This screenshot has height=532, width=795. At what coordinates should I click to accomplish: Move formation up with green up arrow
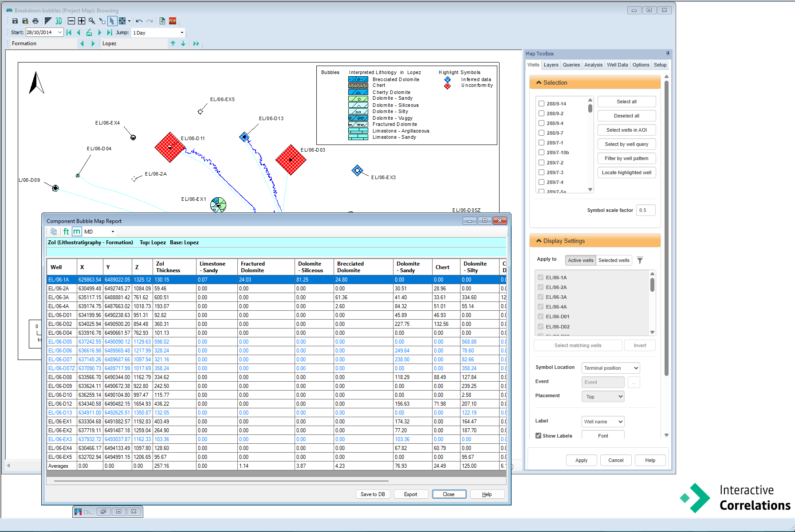173,43
